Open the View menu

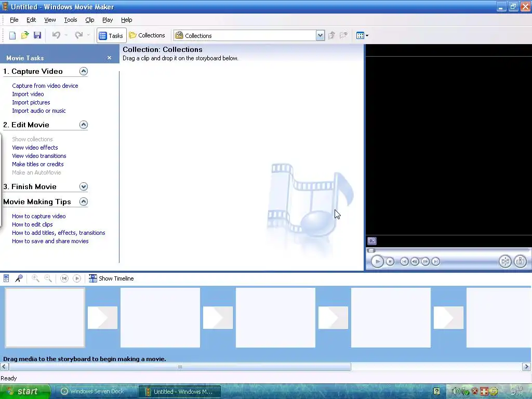click(x=50, y=20)
